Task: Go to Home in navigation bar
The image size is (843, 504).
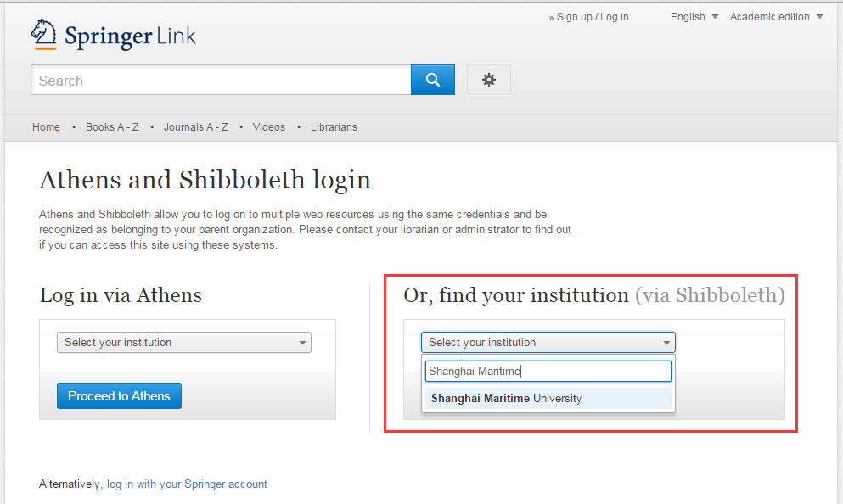Action: 46,126
